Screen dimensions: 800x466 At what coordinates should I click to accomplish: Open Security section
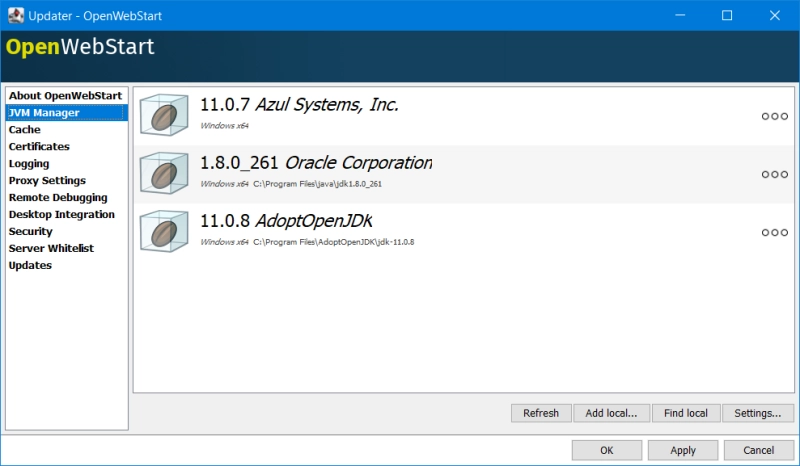click(66, 231)
